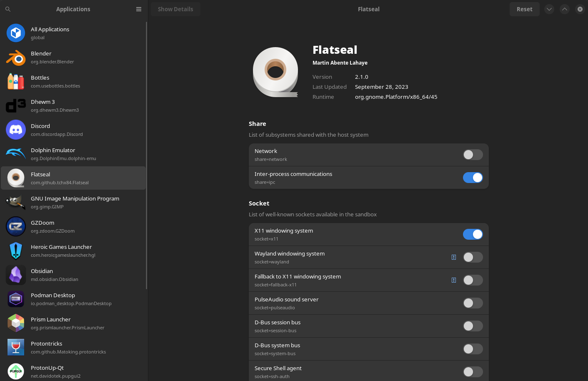The width and height of the screenshot is (588, 381).
Task: Open the hamburger menu in Applications header
Action: [x=139, y=9]
